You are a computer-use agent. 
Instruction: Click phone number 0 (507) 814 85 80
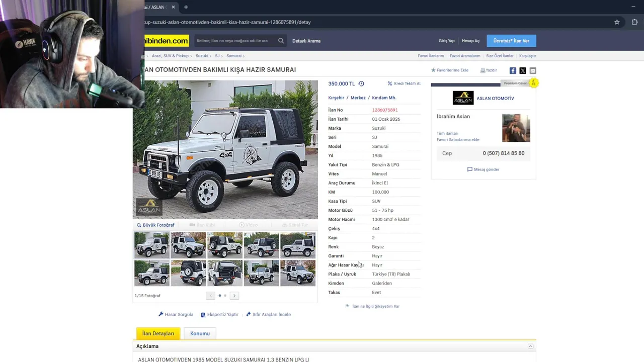click(503, 153)
